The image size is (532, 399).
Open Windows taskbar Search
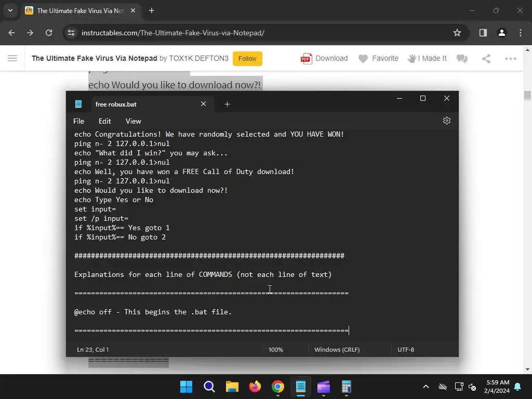coord(209,387)
